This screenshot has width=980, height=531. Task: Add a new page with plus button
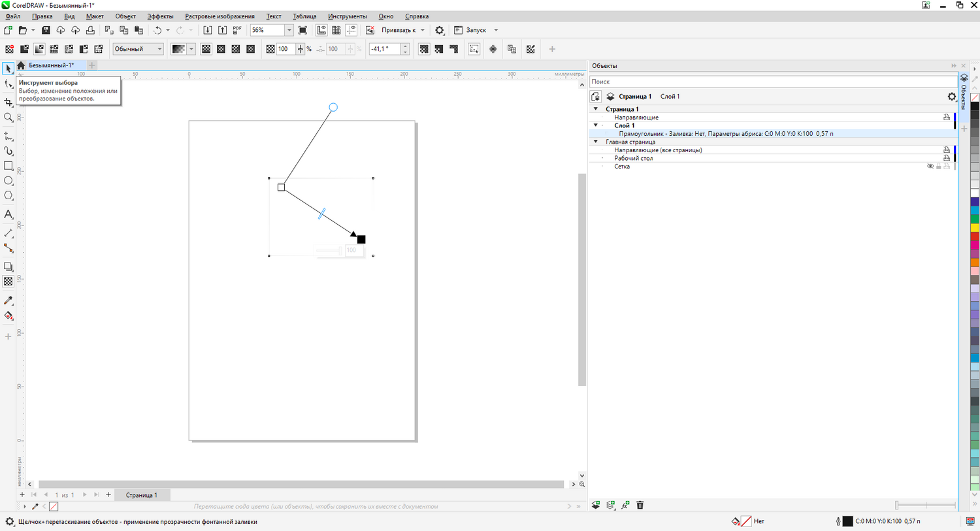click(x=108, y=495)
